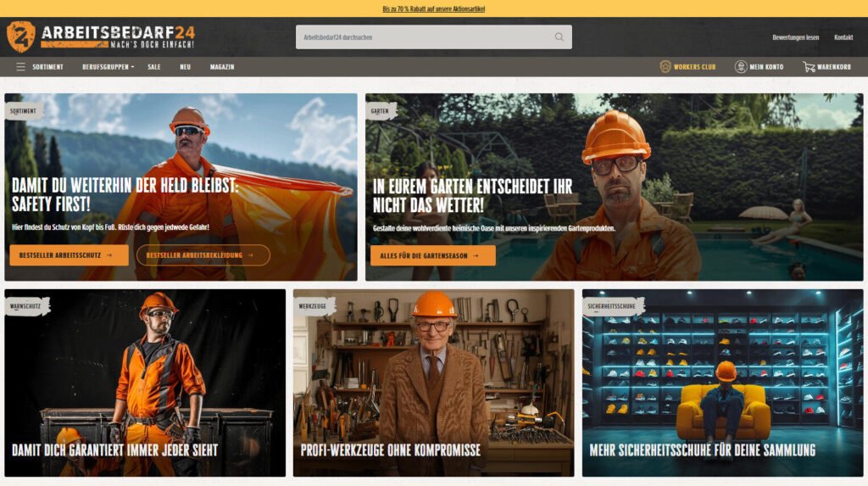Viewport: 868px width, 486px height.
Task: Expand the Berufsgruppen dropdown
Action: click(x=108, y=67)
